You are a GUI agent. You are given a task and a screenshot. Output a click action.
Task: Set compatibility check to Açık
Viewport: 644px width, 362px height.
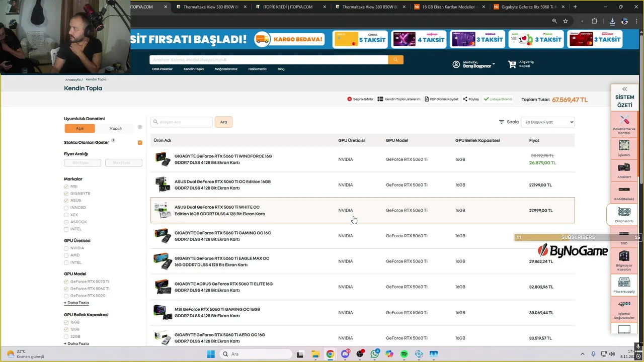tap(79, 128)
